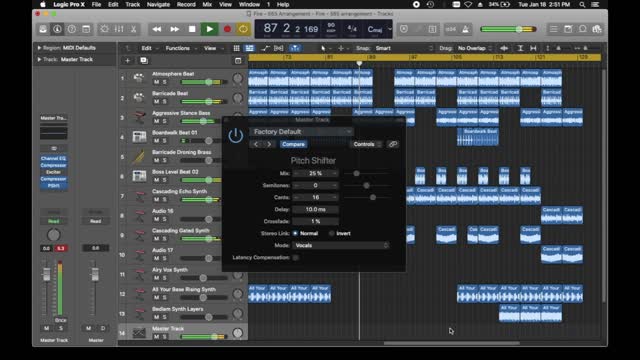
Task: Open the Toolbar toggle button
Action: [86, 29]
